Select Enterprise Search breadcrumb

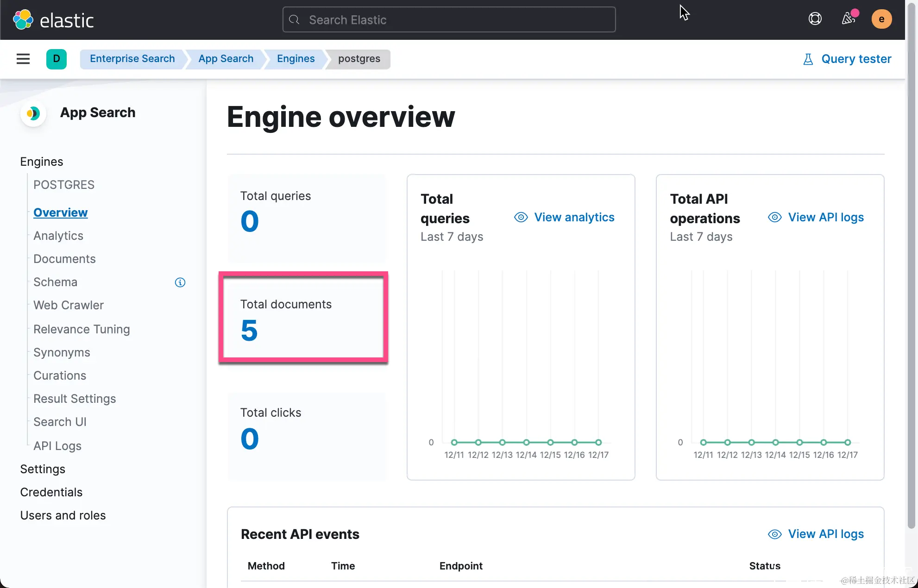(x=132, y=59)
